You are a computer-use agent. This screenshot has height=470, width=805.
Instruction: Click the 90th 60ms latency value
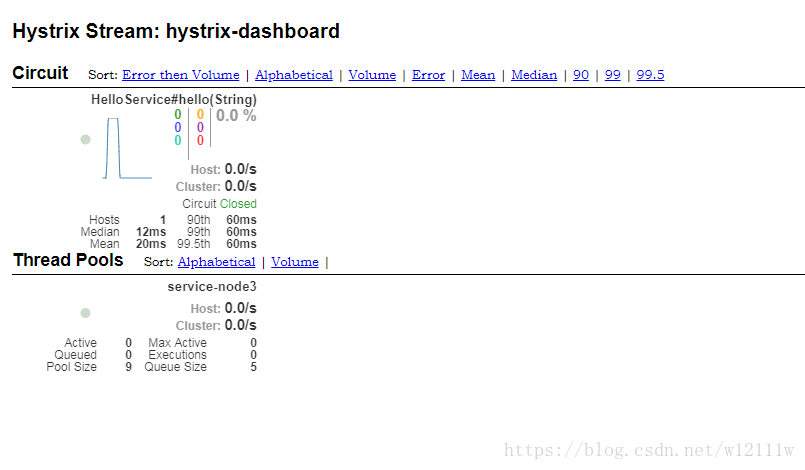[x=241, y=220]
